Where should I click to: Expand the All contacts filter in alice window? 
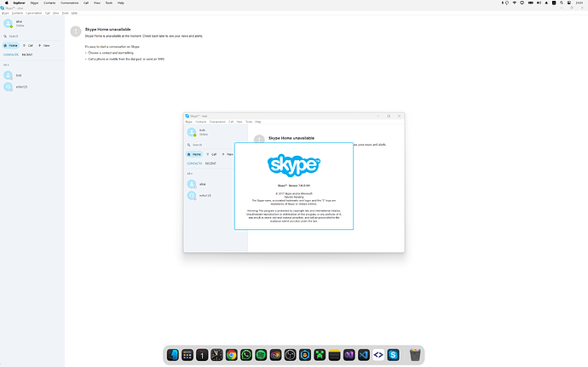coord(6,65)
